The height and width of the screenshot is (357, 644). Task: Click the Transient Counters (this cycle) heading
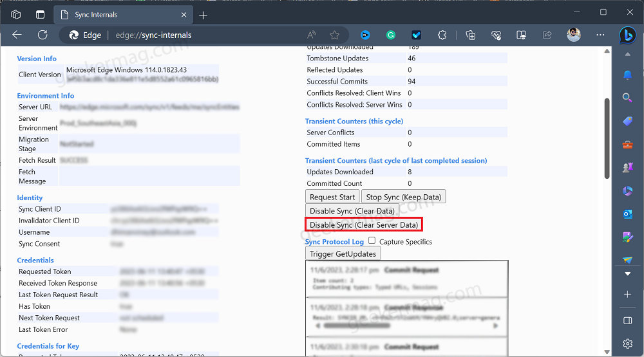point(354,122)
